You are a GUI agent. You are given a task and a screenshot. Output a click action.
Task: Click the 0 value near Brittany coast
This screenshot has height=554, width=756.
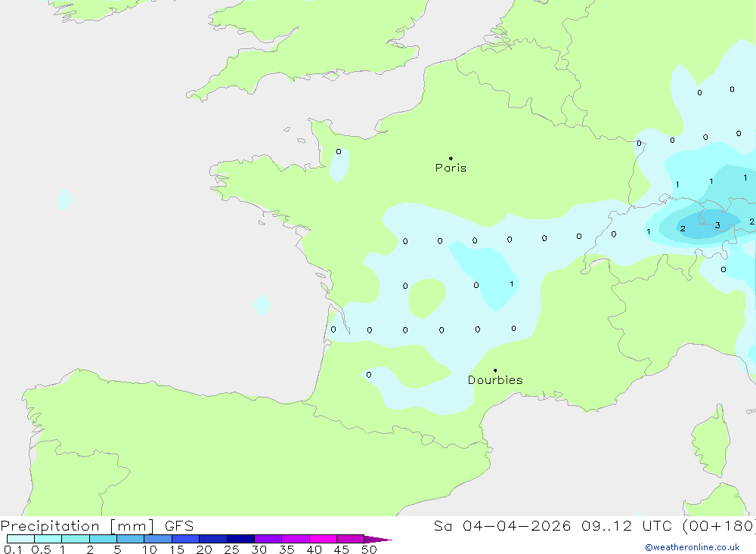pos(339,151)
